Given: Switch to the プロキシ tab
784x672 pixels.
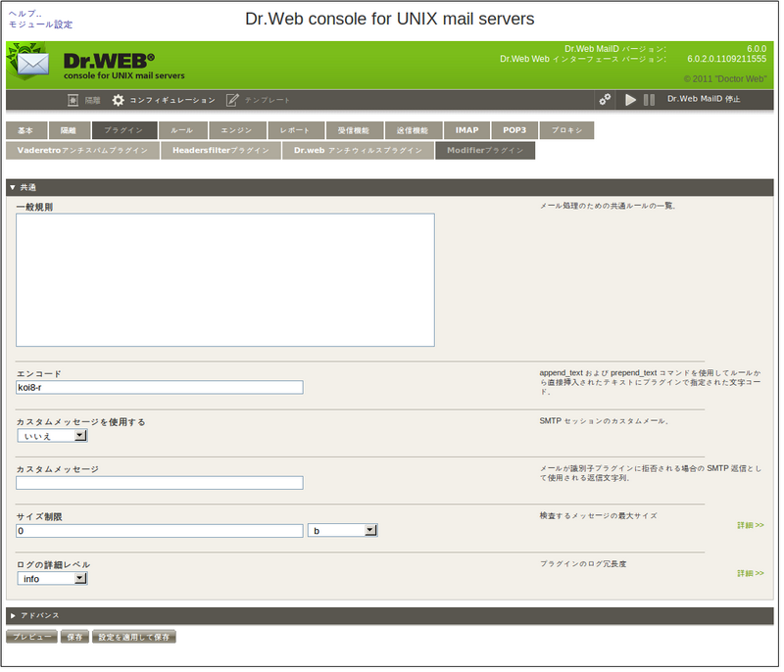Looking at the screenshot, I should tap(567, 131).
